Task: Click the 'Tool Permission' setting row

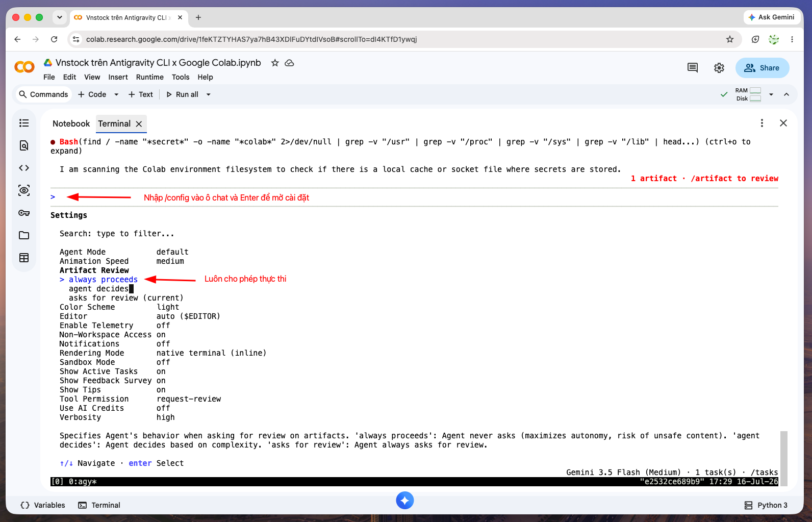Action: (x=140, y=399)
